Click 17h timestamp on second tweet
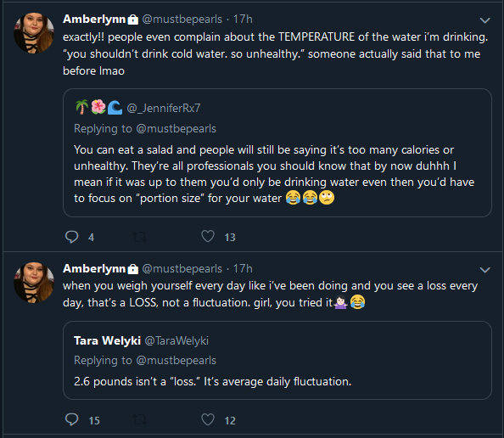The image size is (504, 438). pyautogui.click(x=243, y=268)
